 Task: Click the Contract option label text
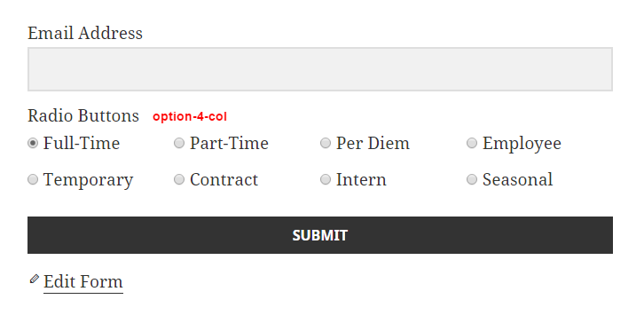coord(224,179)
